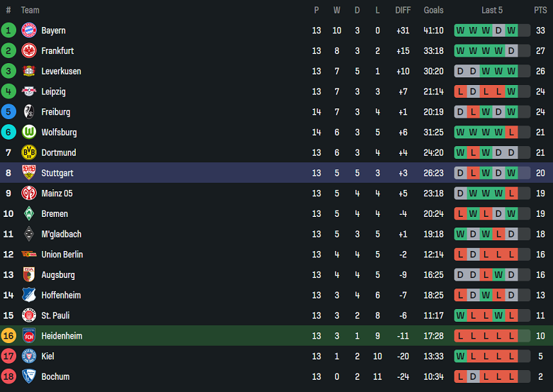This screenshot has height=392, width=553.
Task: Click the Wolfsburg green W logo
Action: (28, 132)
